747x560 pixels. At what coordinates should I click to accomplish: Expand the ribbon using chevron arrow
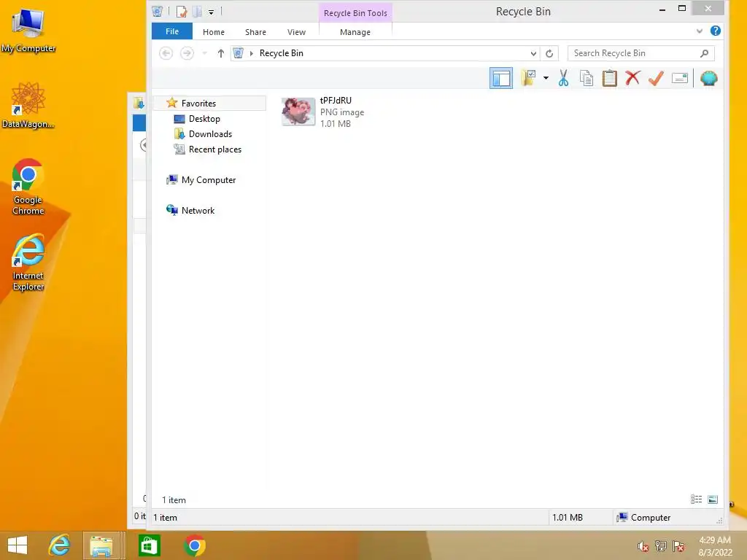(700, 31)
